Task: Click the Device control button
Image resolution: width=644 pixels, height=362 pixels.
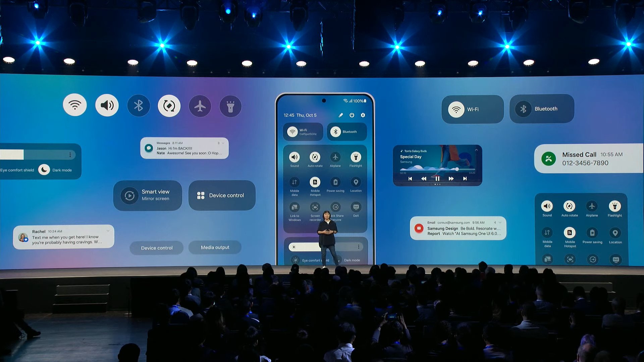Action: [x=220, y=195]
